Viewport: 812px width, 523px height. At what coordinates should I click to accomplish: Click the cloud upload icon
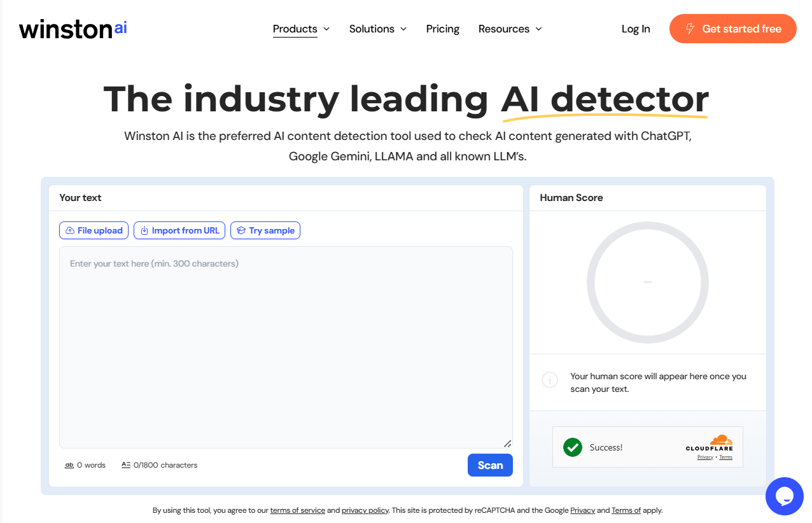(x=70, y=230)
